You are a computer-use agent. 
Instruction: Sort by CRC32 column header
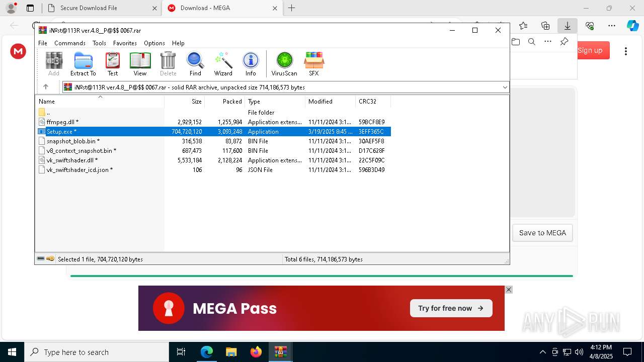pos(373,101)
